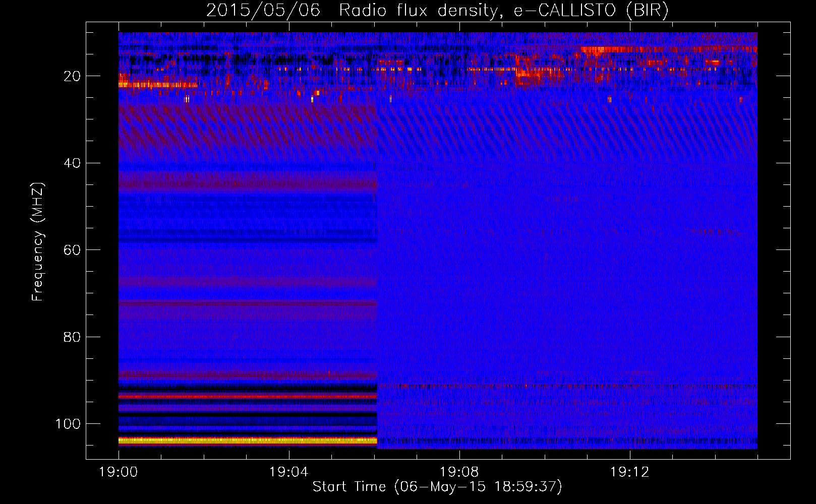The image size is (816, 504).
Task: Click the bright yellow band near 104 MHz
Action: (248, 440)
